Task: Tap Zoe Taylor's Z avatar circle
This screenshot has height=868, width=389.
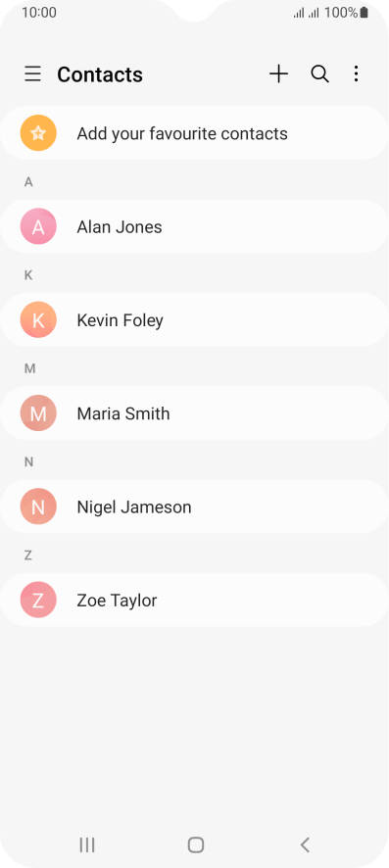Action: click(38, 601)
